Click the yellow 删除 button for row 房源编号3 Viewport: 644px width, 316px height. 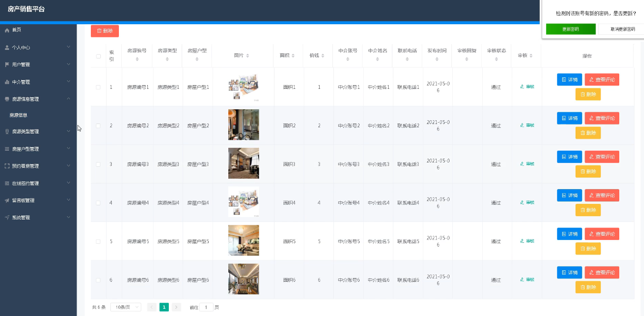click(588, 171)
